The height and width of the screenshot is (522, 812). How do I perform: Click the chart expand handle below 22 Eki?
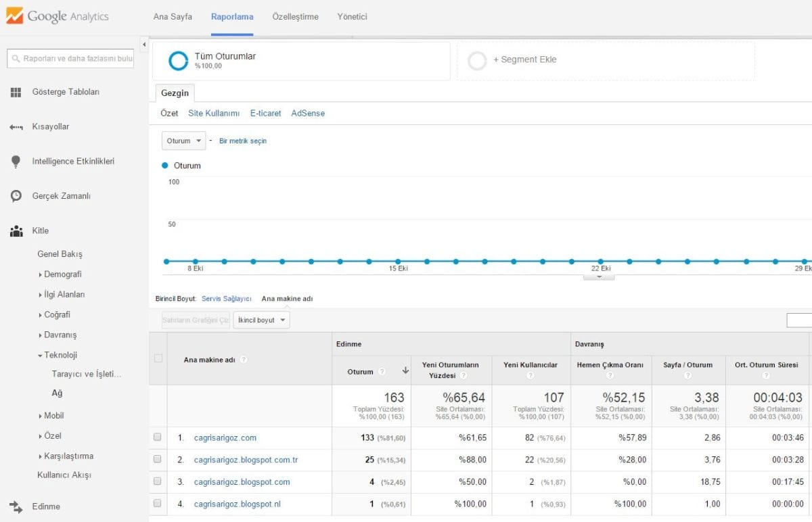pyautogui.click(x=599, y=277)
